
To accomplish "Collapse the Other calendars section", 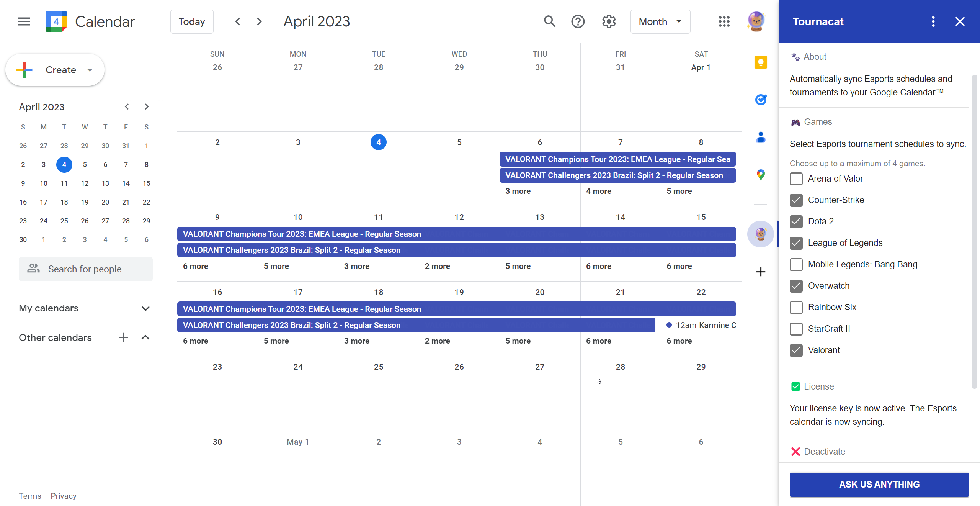I will point(145,337).
